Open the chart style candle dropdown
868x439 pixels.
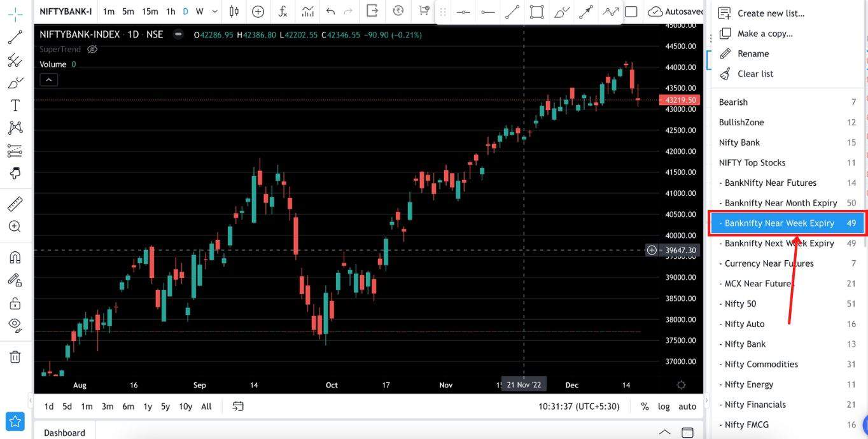(234, 11)
